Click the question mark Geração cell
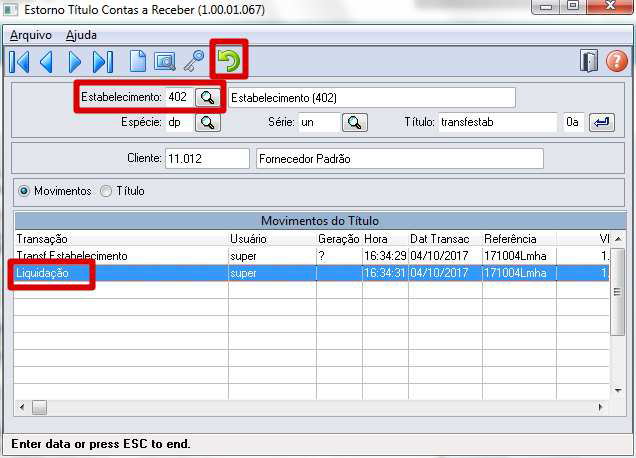 [339, 256]
